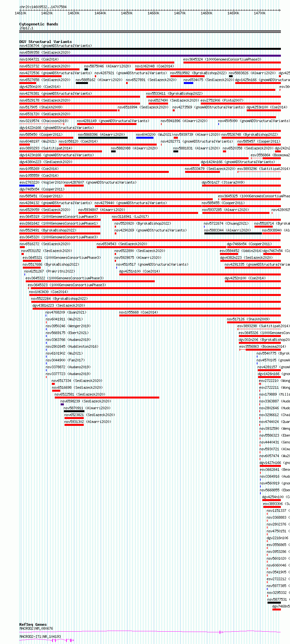The height and width of the screenshot is (644, 290).
Task: Select the nsv3219574 Chaisson2019 label
Action: point(44,121)
